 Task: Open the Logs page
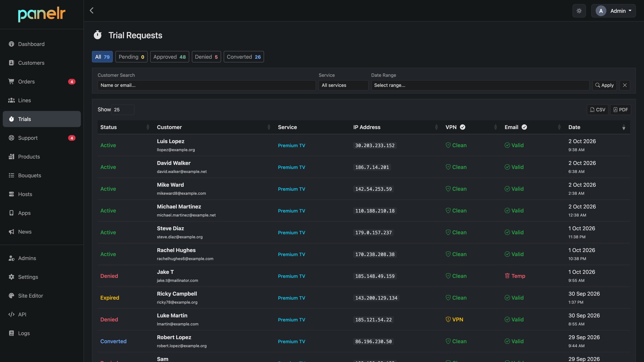[42, 333]
